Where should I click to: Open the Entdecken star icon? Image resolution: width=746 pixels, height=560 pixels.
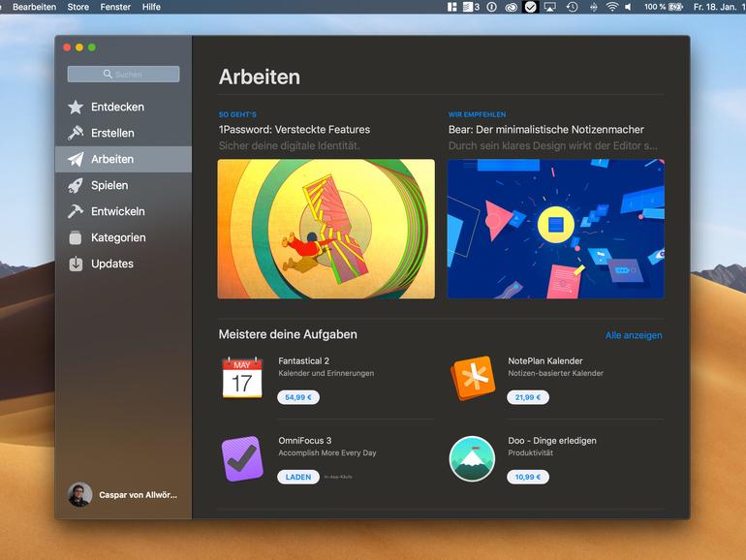coord(76,107)
